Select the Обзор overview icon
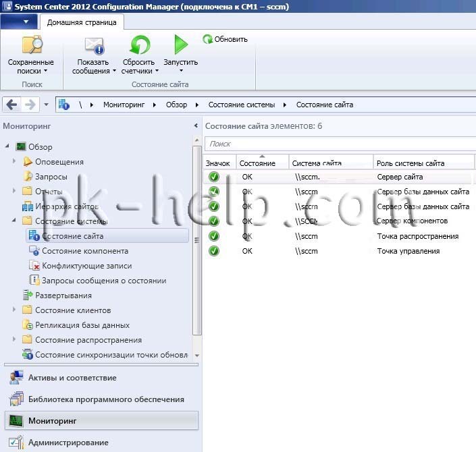The width and height of the screenshot is (476, 452). (21, 147)
